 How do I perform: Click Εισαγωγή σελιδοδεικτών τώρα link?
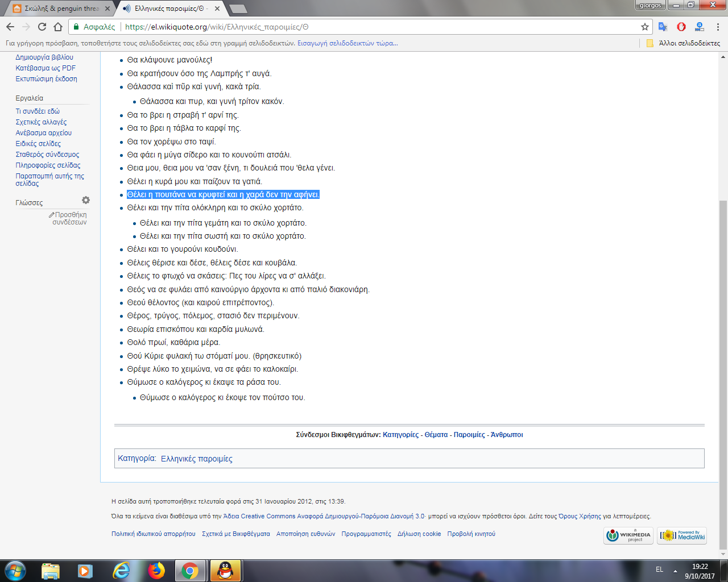click(348, 43)
